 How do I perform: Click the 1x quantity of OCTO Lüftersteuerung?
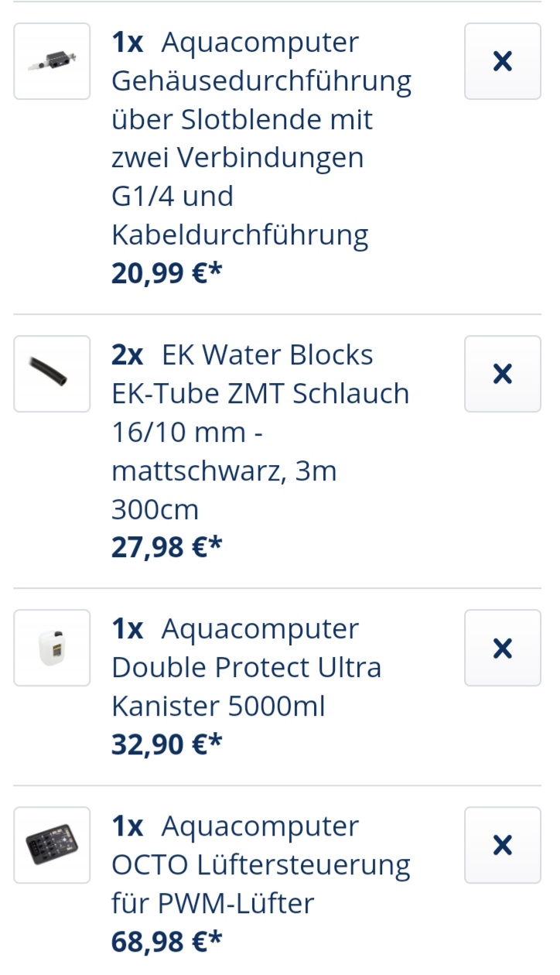click(128, 826)
